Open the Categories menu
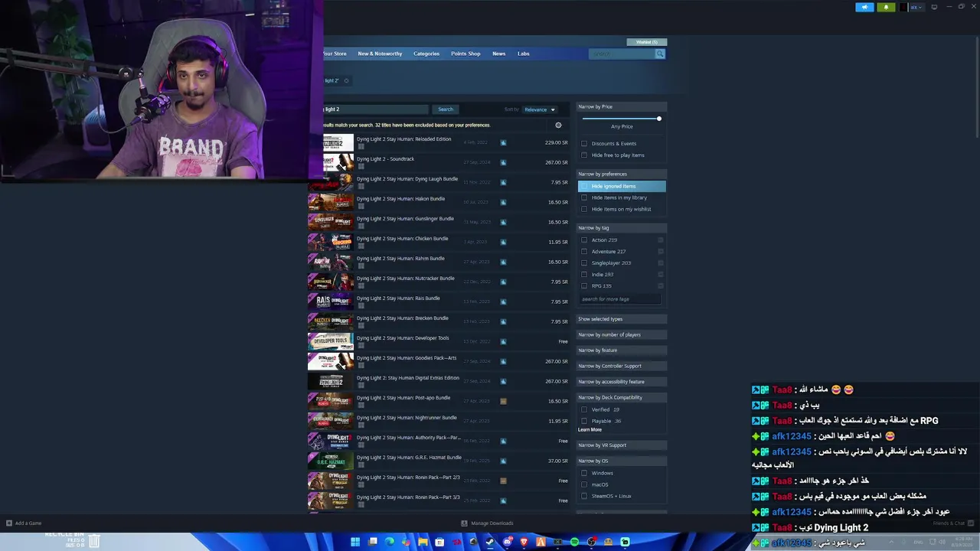980x551 pixels. click(x=426, y=54)
